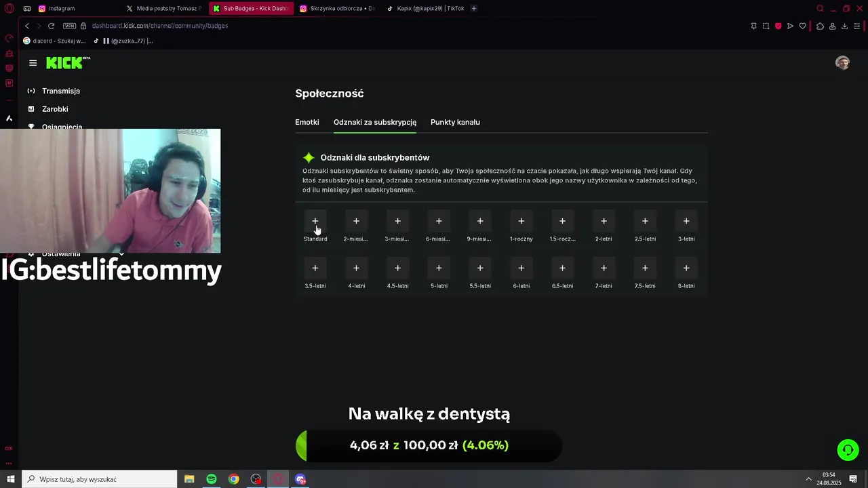Go back to previous page

(x=27, y=26)
